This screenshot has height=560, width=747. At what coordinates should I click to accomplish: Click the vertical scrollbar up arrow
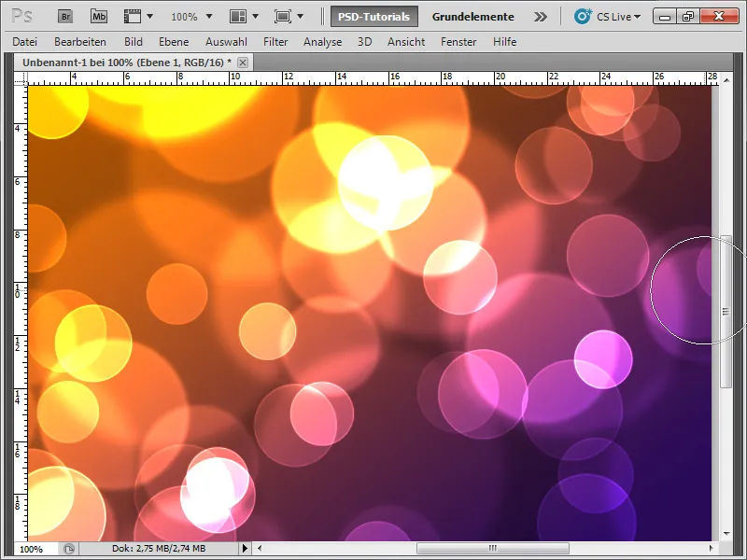(726, 80)
